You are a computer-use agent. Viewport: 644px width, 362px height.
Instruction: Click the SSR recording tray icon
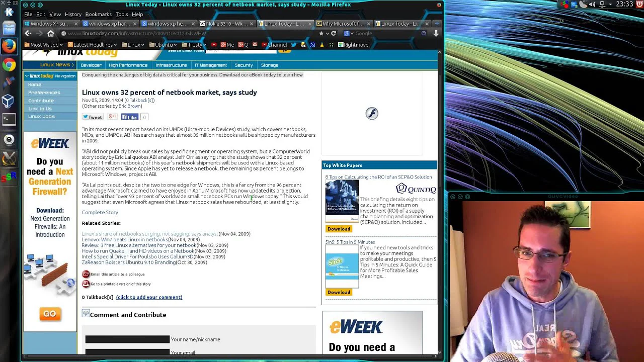tap(565, 5)
